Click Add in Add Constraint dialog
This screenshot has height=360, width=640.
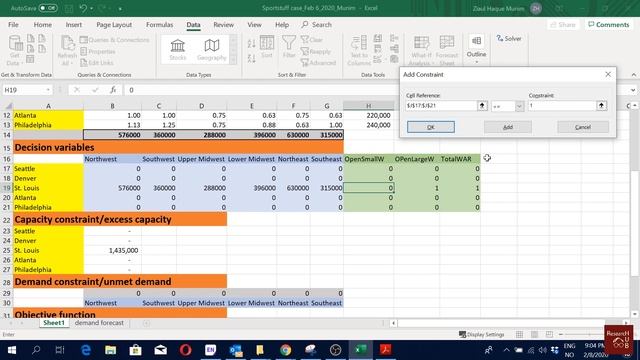(x=508, y=127)
